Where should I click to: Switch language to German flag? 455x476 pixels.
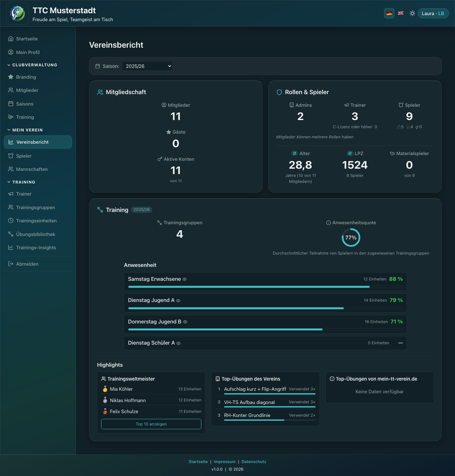click(x=389, y=13)
